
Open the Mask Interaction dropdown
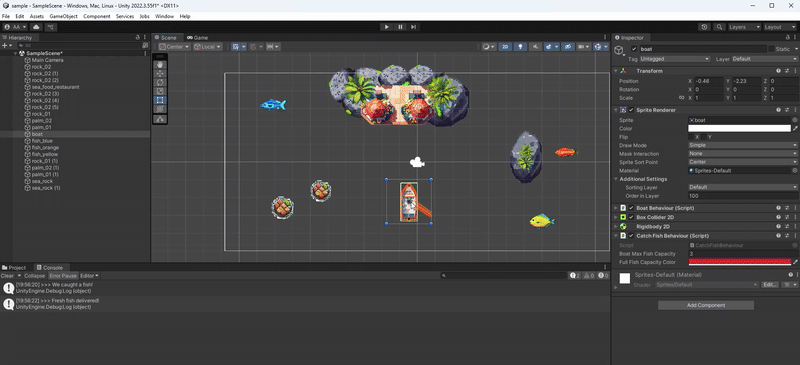pos(743,154)
